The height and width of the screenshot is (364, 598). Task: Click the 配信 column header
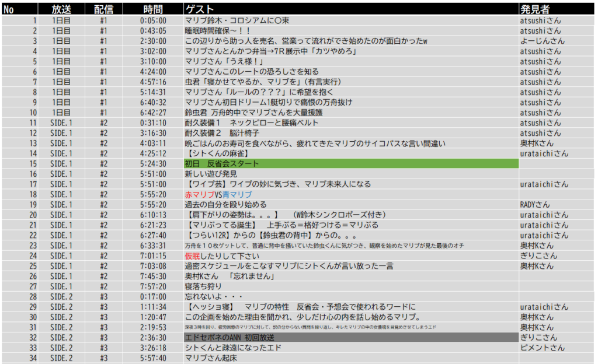[x=103, y=9]
